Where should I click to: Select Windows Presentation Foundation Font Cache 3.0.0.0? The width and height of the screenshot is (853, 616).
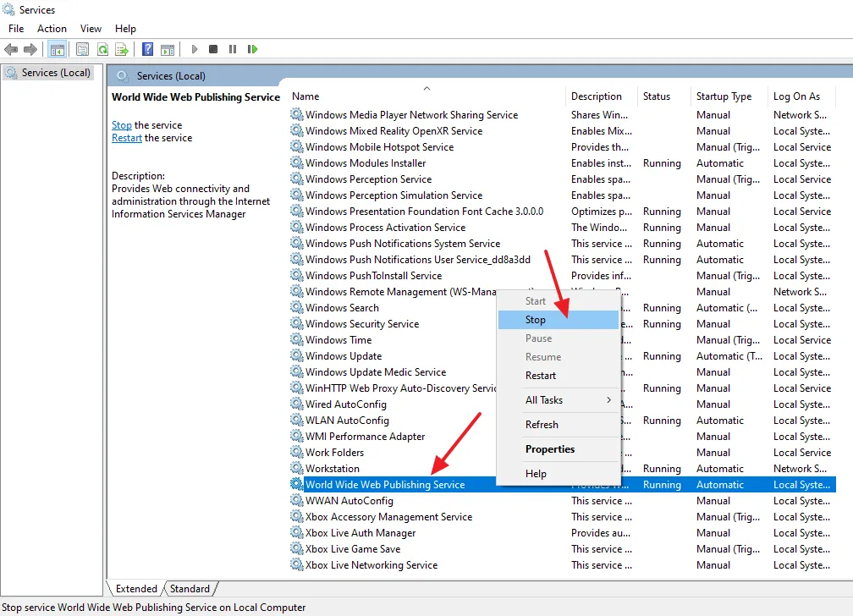click(562, 212)
